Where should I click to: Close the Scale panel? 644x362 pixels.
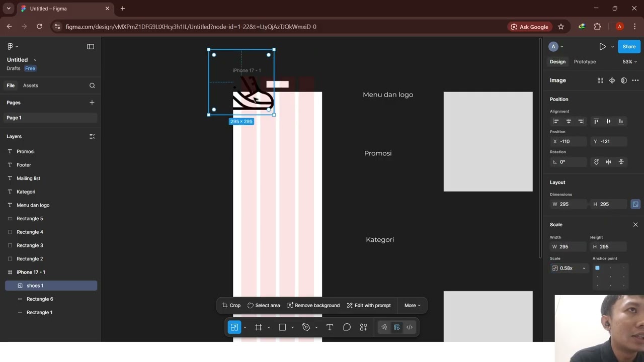[x=635, y=225]
